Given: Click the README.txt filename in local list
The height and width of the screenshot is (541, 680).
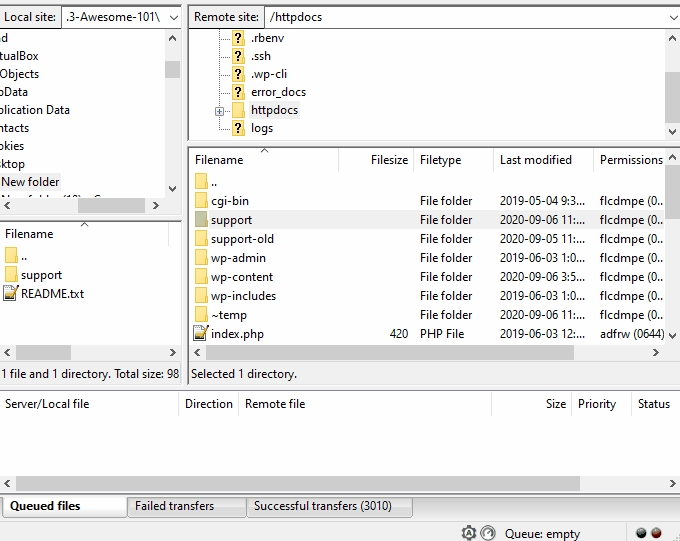Looking at the screenshot, I should click(x=52, y=294).
